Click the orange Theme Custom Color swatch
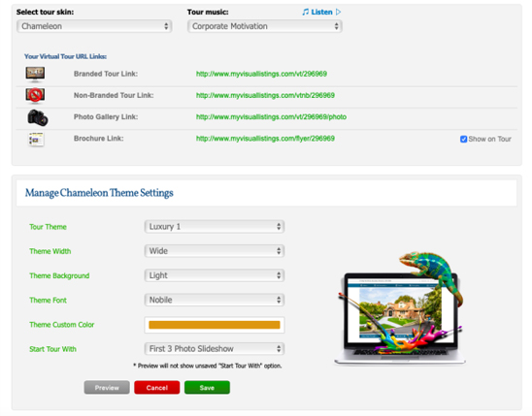The image size is (532, 416). click(x=215, y=325)
